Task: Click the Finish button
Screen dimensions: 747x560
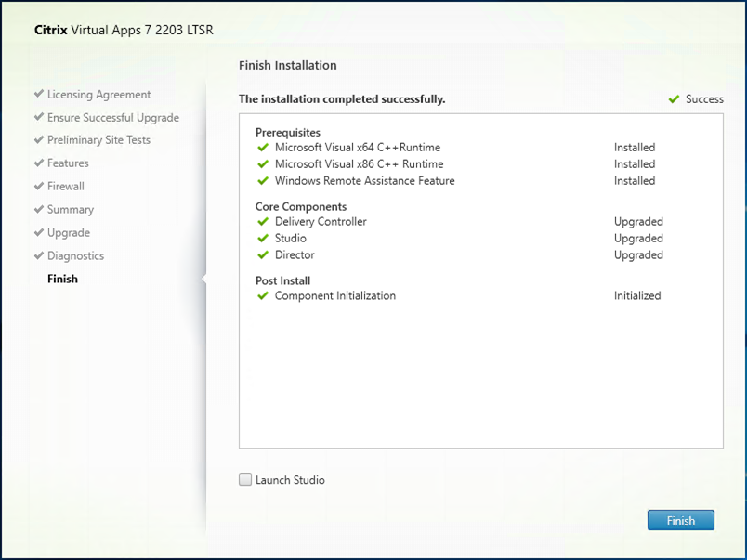Action: pos(680,520)
